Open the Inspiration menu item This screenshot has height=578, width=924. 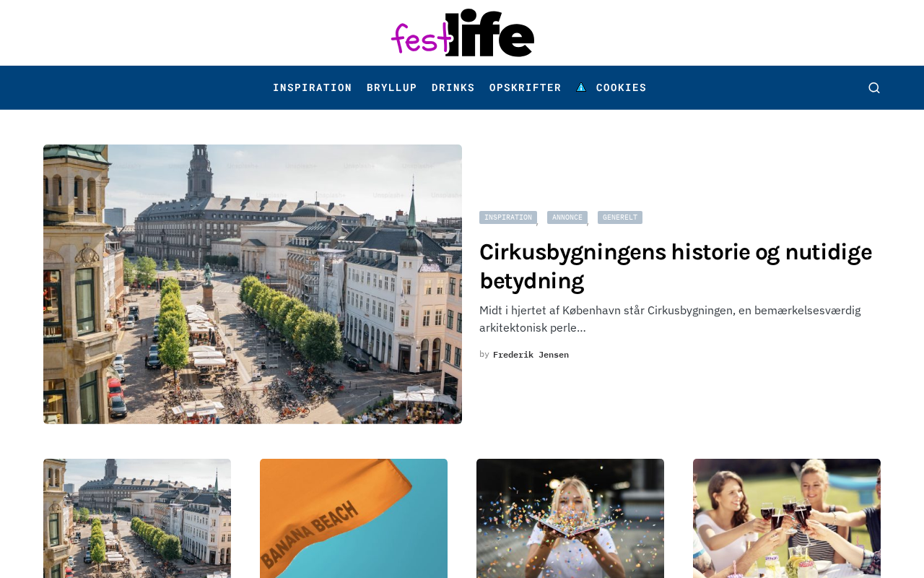point(313,87)
